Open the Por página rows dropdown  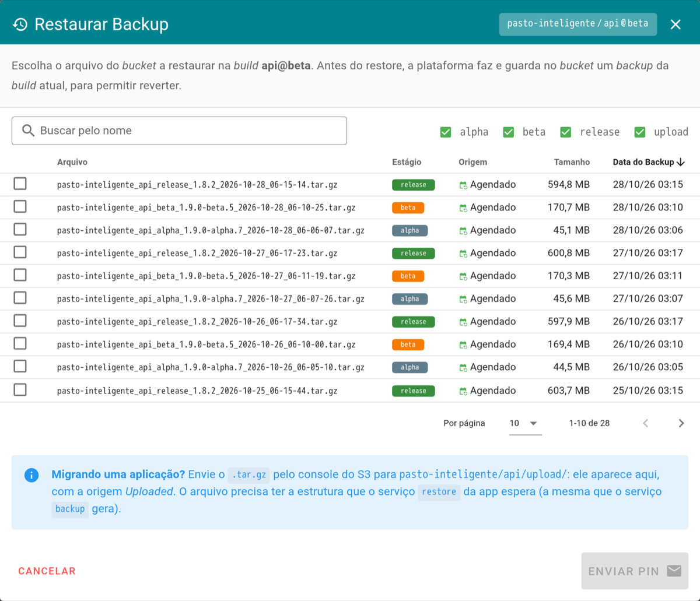click(x=525, y=424)
